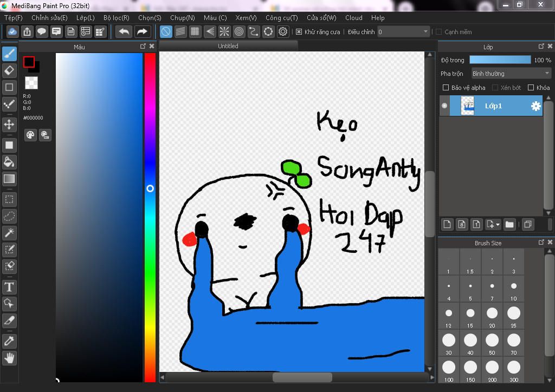This screenshot has width=555, height=392.
Task: Open snap settings gear
Action: coord(283,32)
